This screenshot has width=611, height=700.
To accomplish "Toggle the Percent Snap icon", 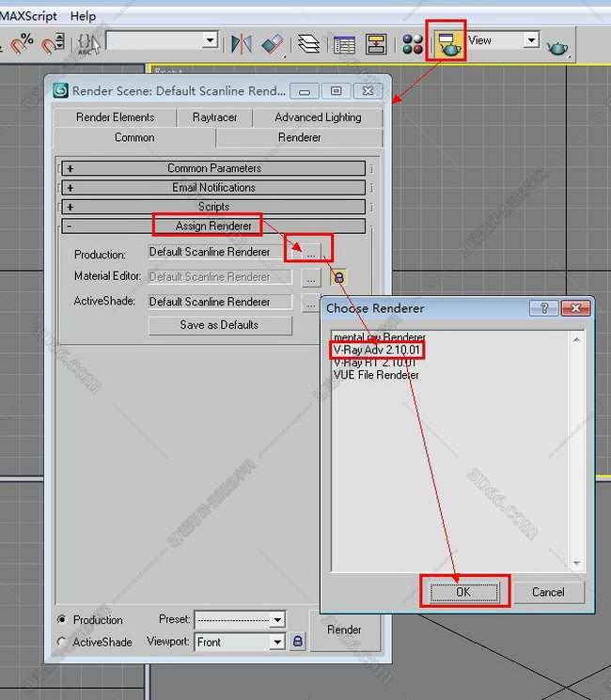I will tap(22, 44).
